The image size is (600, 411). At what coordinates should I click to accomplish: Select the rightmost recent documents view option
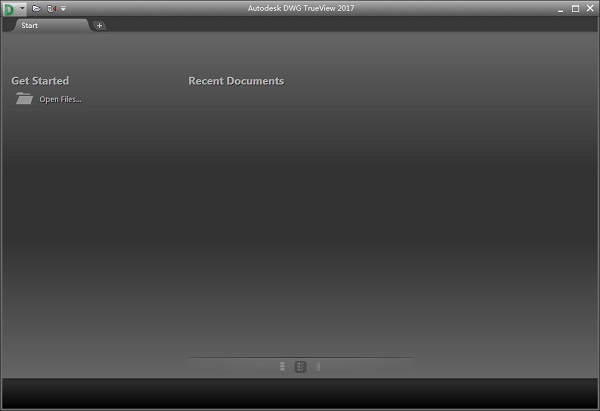(x=319, y=367)
